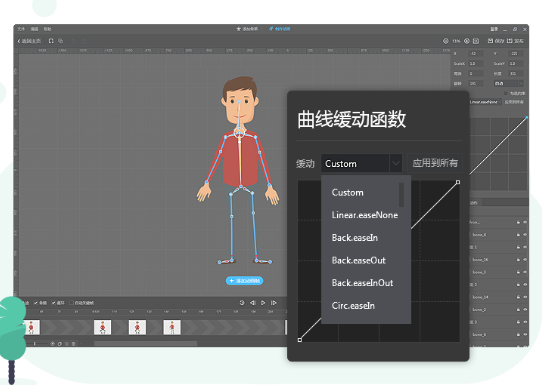Click 应用到所有 button in the properties panel

pyautogui.click(x=514, y=102)
